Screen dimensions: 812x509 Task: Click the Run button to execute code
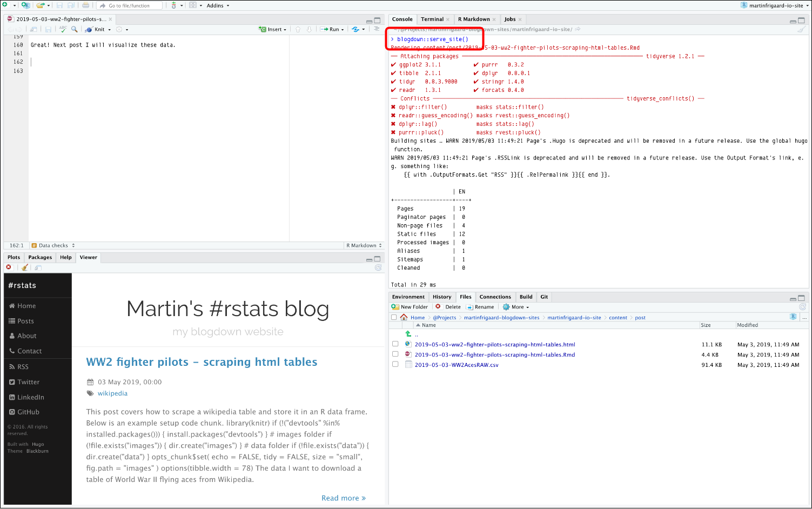tap(332, 29)
